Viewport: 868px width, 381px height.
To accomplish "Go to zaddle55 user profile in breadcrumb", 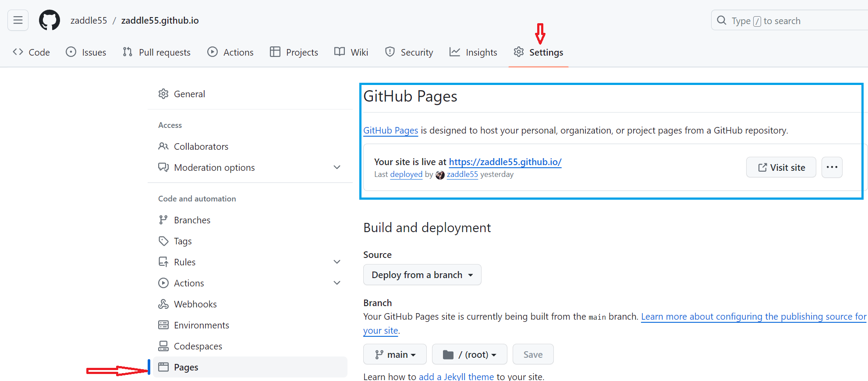I will (89, 20).
